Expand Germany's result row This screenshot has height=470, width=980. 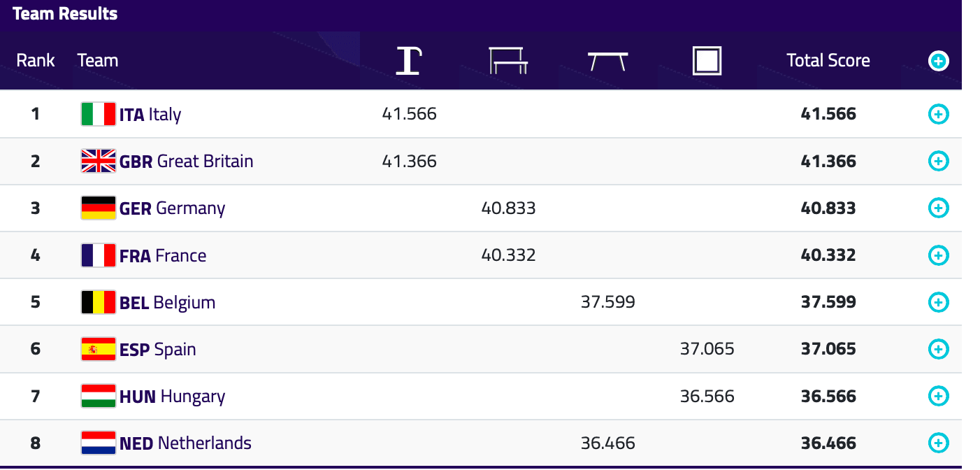tap(938, 208)
